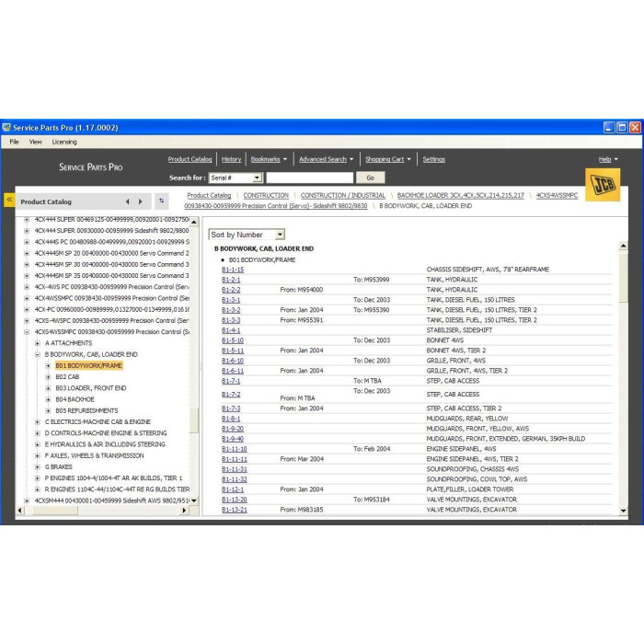644x644 pixels.
Task: Click tree horizontal scroll right arrow
Action: [184, 510]
